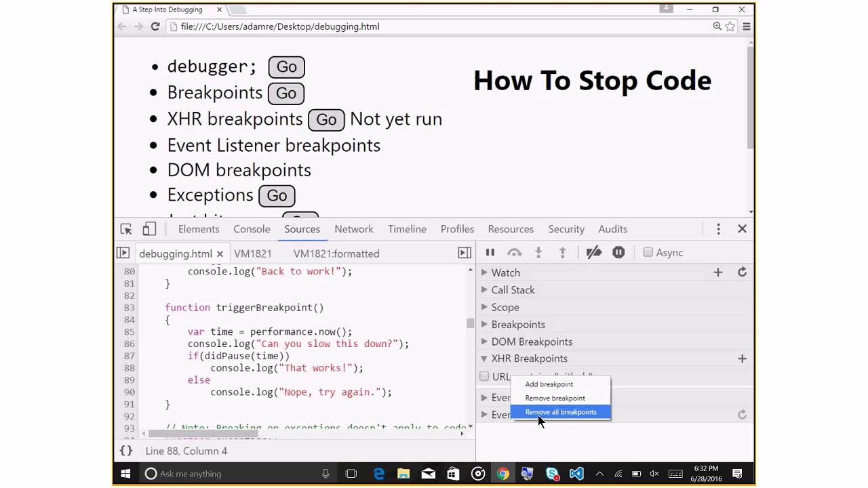This screenshot has height=488, width=868.
Task: Open the Chrome hamburger menu
Action: point(746,26)
